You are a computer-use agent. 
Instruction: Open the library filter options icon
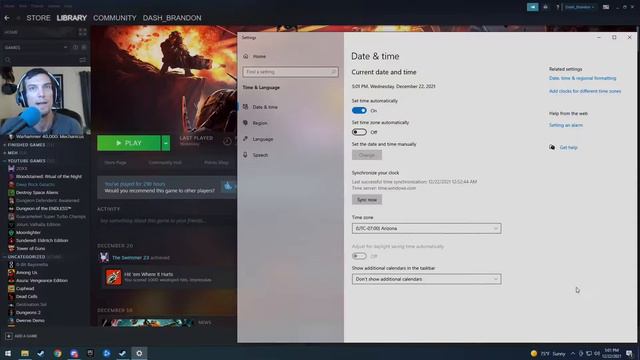point(83,60)
